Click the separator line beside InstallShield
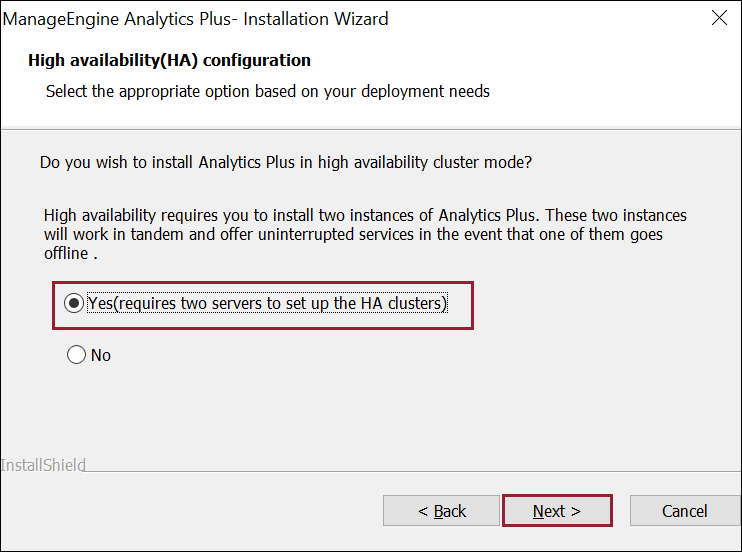Screen dimensions: 742x552 pyautogui.click(x=400, y=466)
